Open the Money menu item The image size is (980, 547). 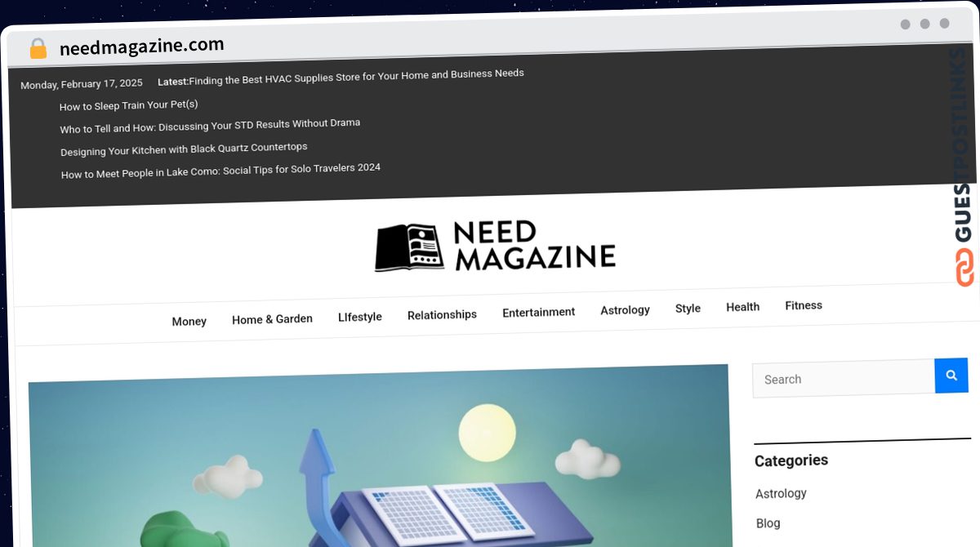189,321
